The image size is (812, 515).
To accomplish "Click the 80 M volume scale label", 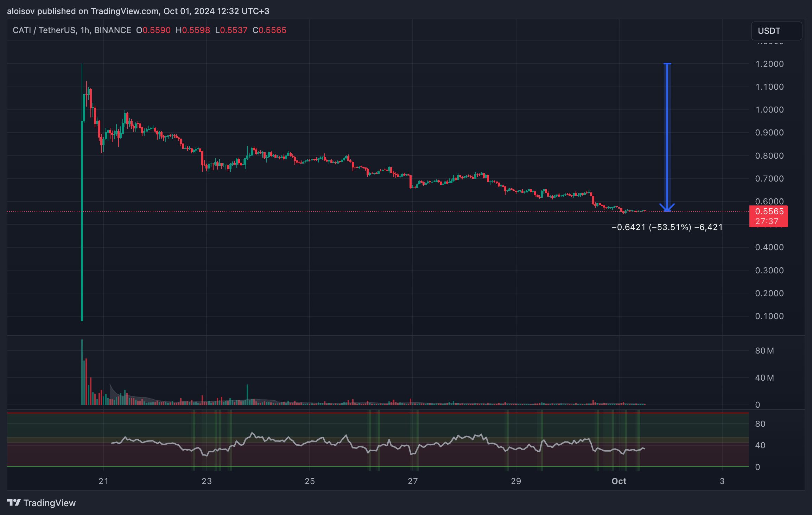I will pyautogui.click(x=765, y=351).
